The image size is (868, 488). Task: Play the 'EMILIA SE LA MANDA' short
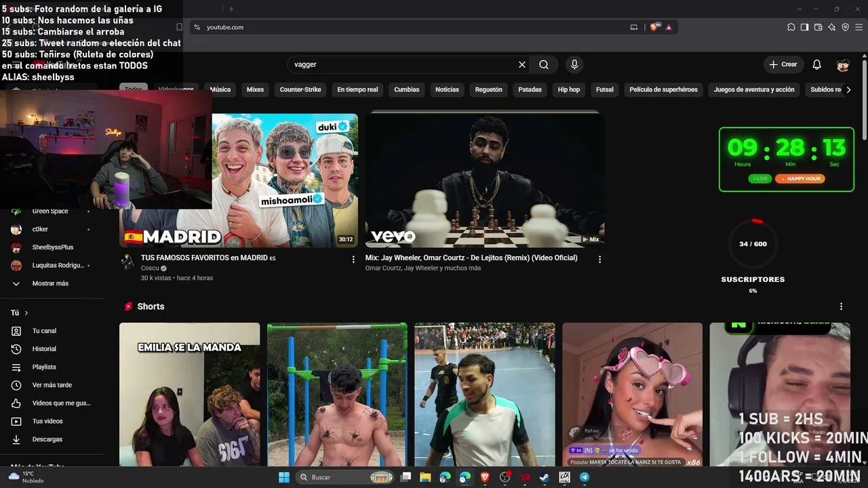(x=189, y=394)
